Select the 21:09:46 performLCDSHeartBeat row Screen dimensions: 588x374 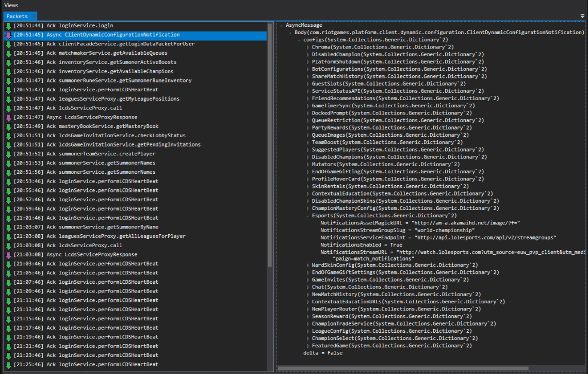[135, 291]
